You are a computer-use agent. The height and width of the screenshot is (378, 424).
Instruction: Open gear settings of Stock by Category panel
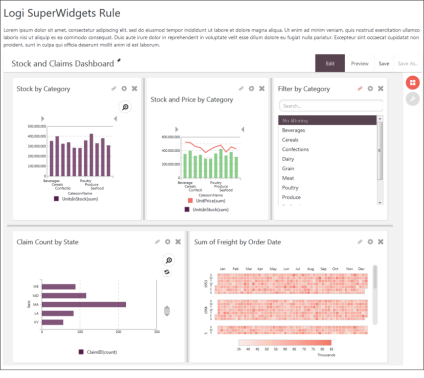124,89
